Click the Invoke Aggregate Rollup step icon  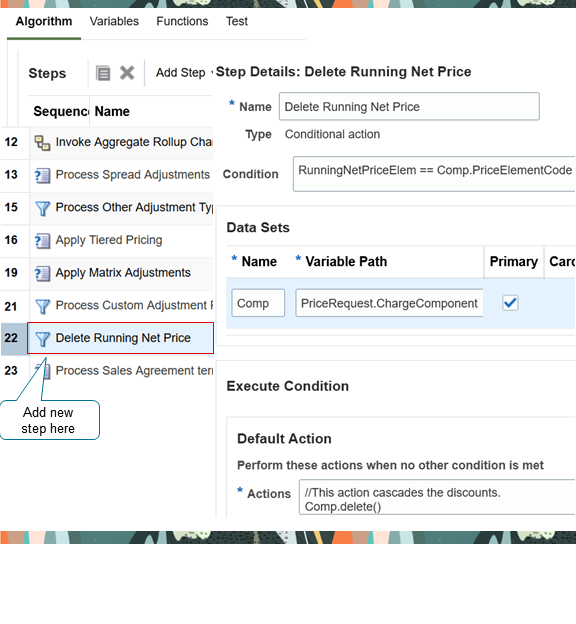click(x=42, y=143)
